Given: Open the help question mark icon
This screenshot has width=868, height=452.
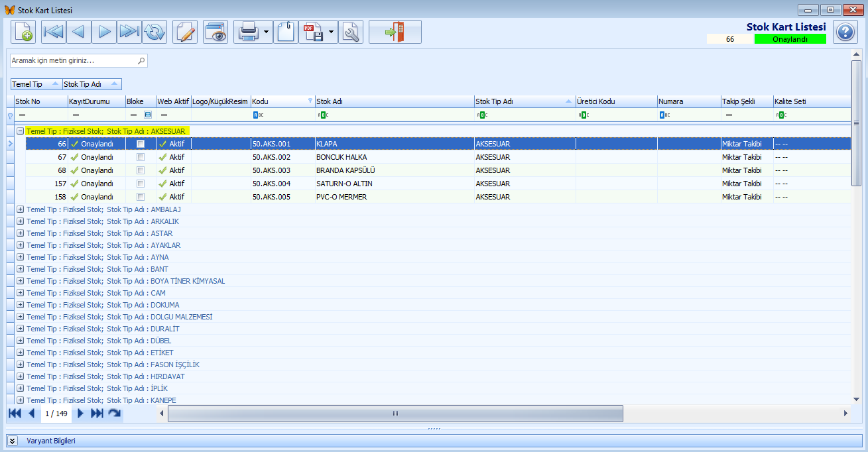Looking at the screenshot, I should (845, 32).
